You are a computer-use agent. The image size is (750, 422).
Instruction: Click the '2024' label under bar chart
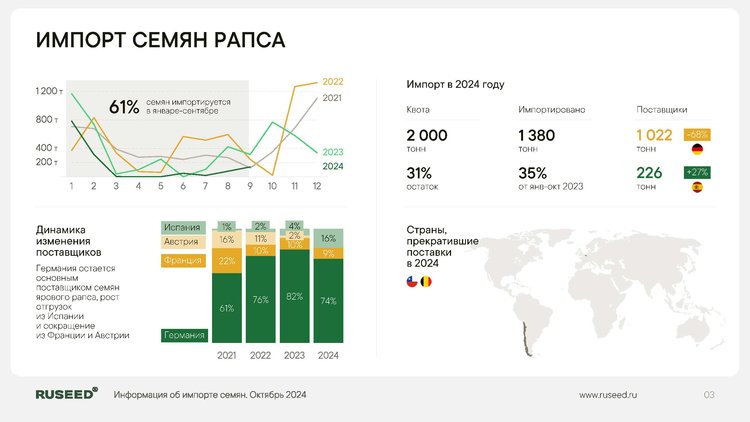(x=328, y=355)
